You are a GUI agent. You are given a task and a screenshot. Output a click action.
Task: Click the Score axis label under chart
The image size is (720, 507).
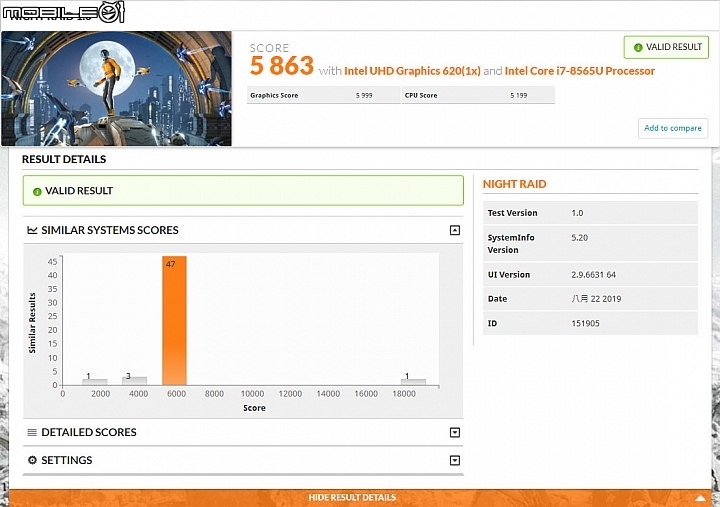(254, 408)
